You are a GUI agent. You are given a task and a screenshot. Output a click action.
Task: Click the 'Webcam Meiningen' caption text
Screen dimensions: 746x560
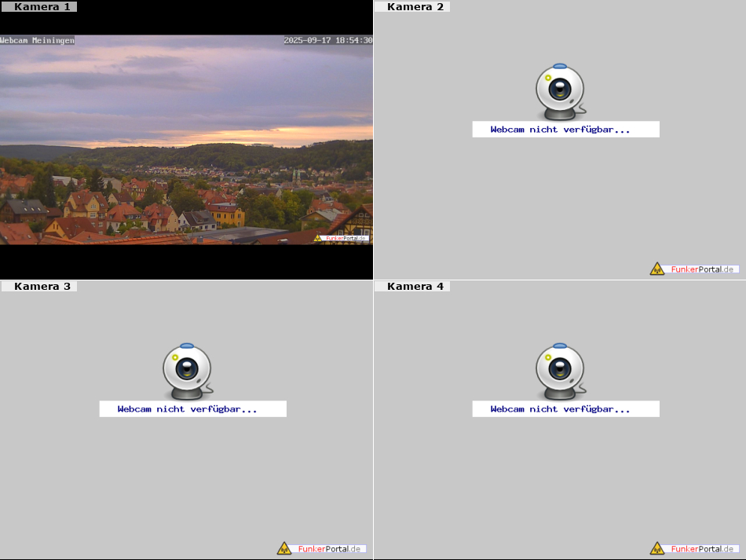tap(37, 40)
